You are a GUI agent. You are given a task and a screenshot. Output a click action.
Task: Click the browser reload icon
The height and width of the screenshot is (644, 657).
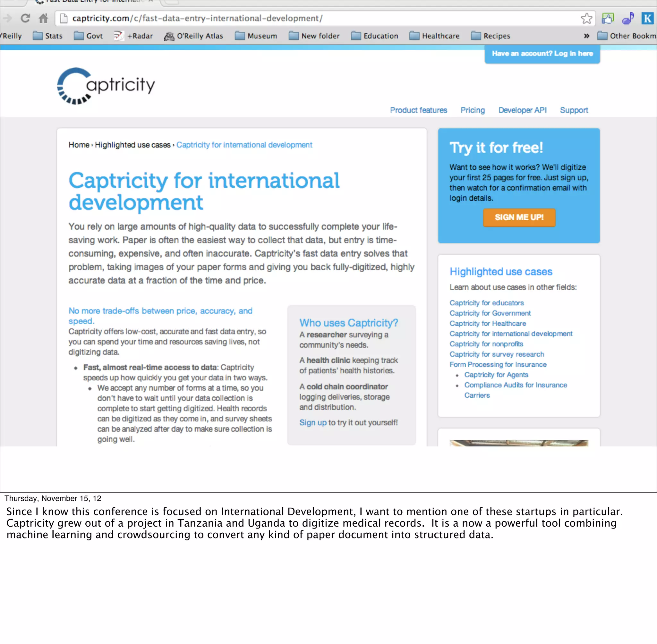(x=25, y=18)
